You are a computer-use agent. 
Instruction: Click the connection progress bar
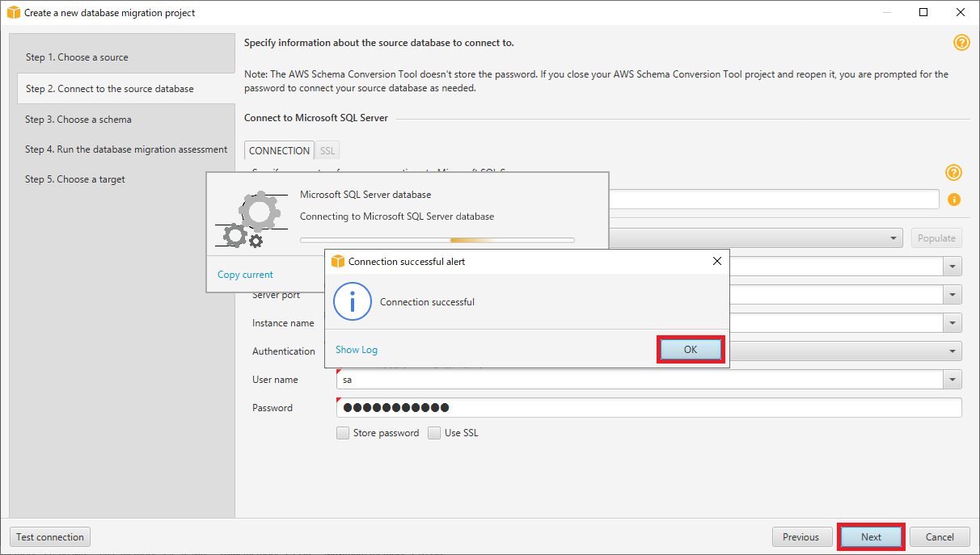pyautogui.click(x=437, y=240)
